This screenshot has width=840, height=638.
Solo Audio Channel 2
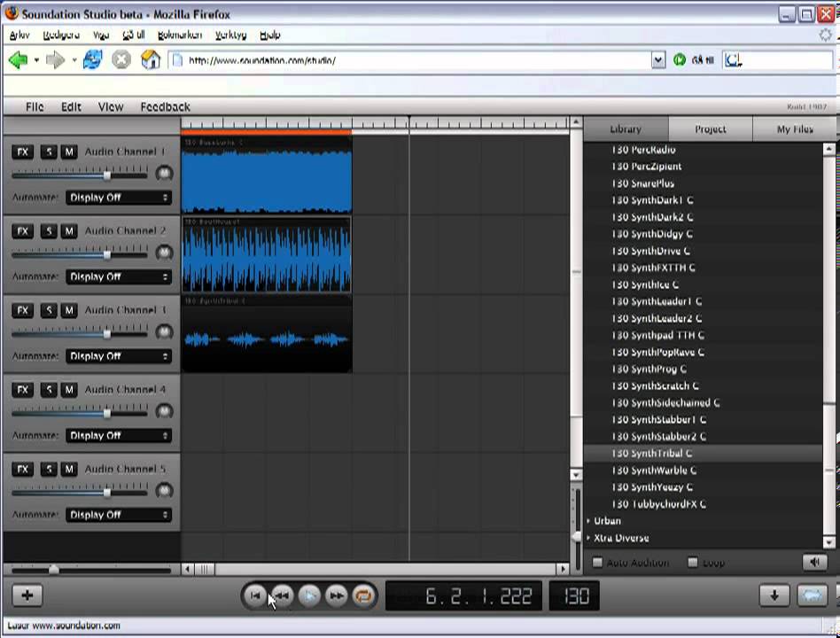49,231
